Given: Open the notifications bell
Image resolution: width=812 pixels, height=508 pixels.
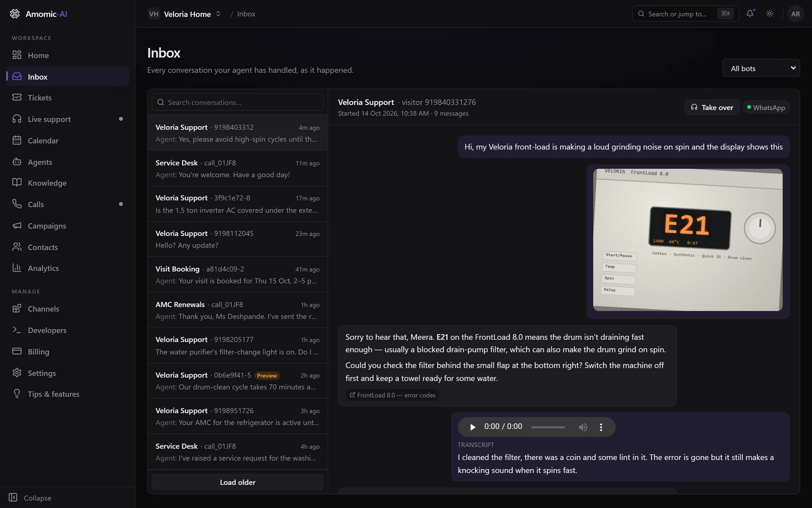Looking at the screenshot, I should pyautogui.click(x=750, y=14).
